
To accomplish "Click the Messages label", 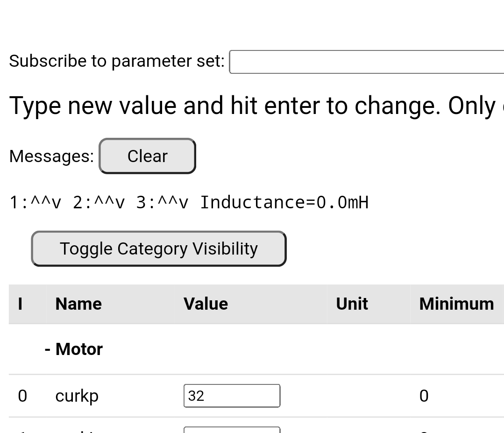I will (x=51, y=156).
